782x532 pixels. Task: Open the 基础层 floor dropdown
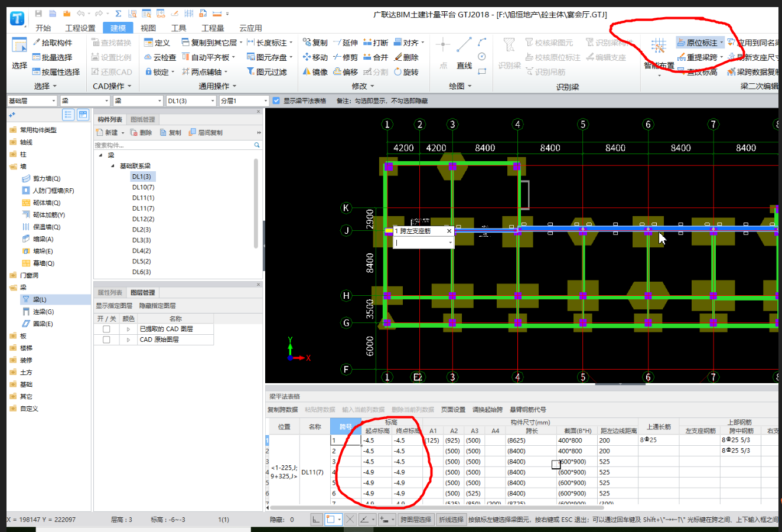pyautogui.click(x=32, y=101)
